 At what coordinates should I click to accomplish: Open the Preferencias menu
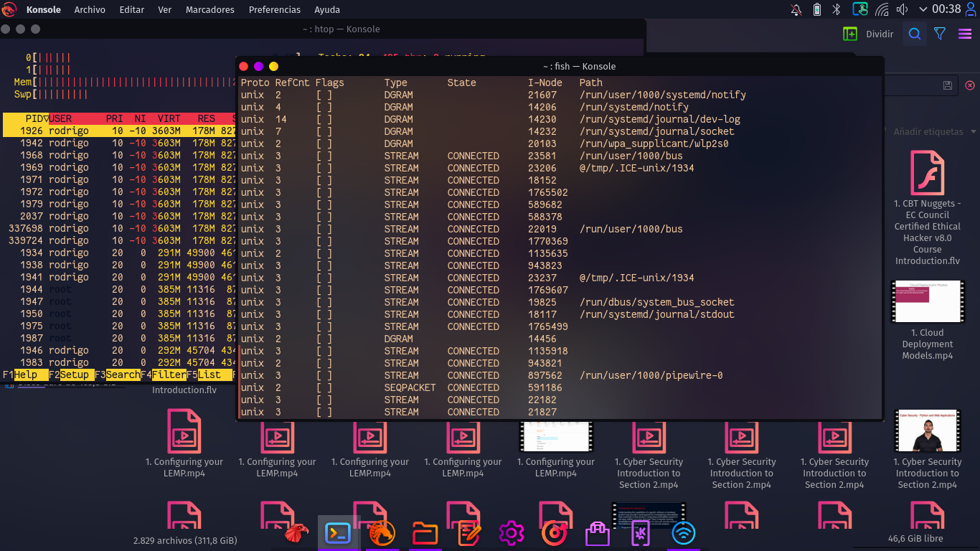[274, 9]
